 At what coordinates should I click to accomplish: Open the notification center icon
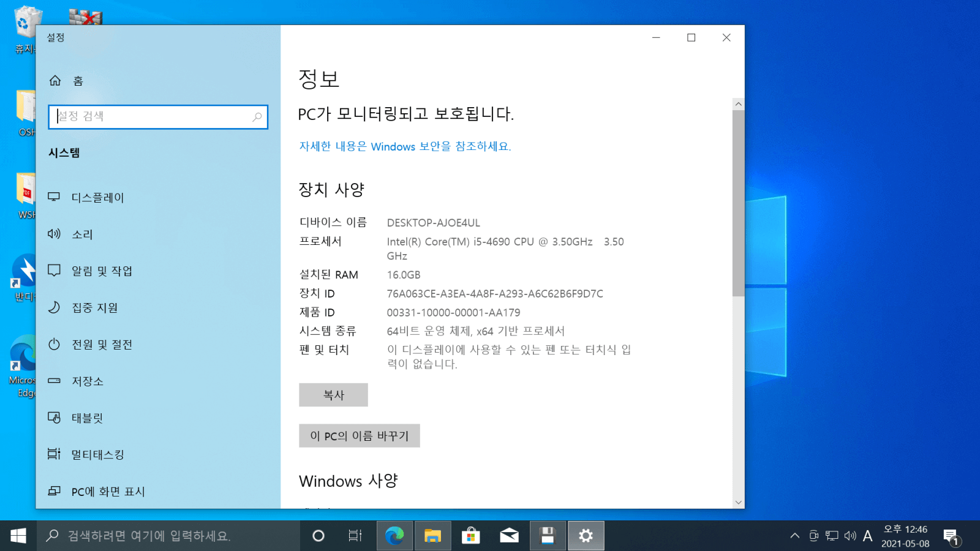click(x=951, y=537)
